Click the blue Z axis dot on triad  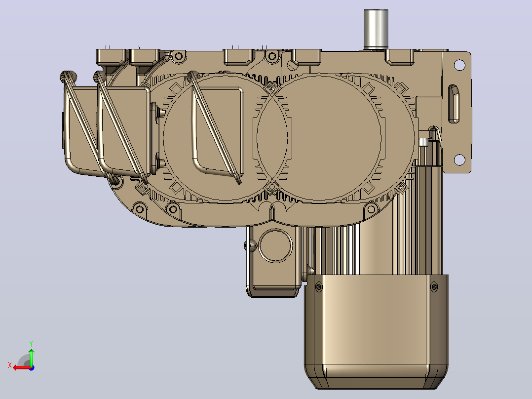click(32, 368)
